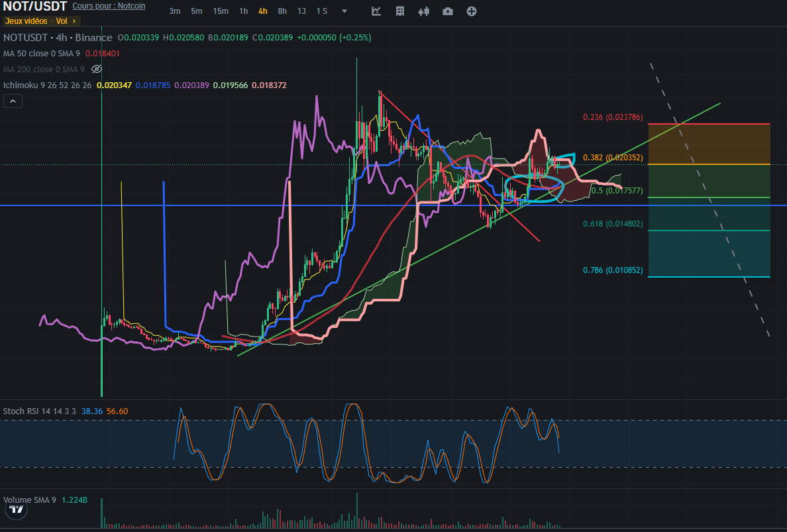Open the candlestick chart style icon

pyautogui.click(x=424, y=11)
